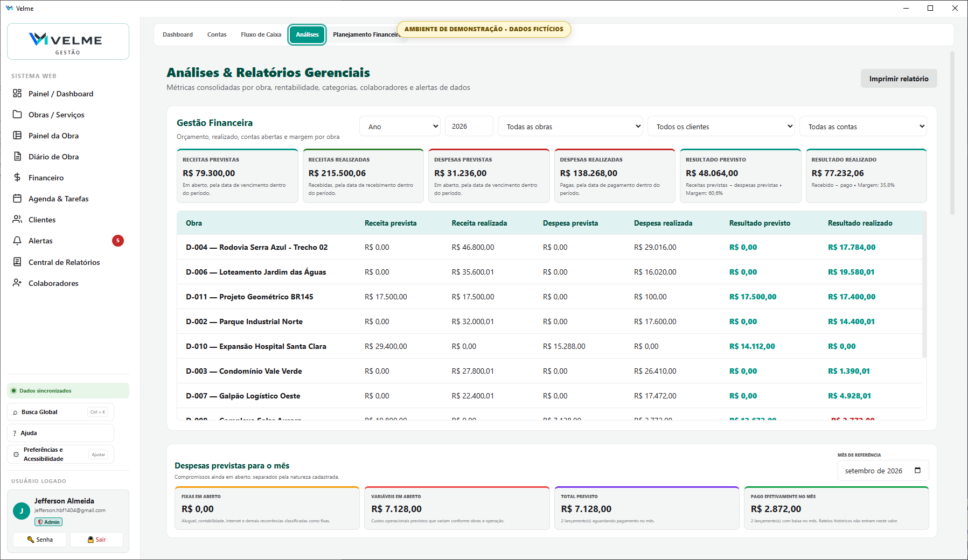
Task: Click row D-004 — Rodovia Serra Azul - Trecho 02
Action: (x=549, y=247)
